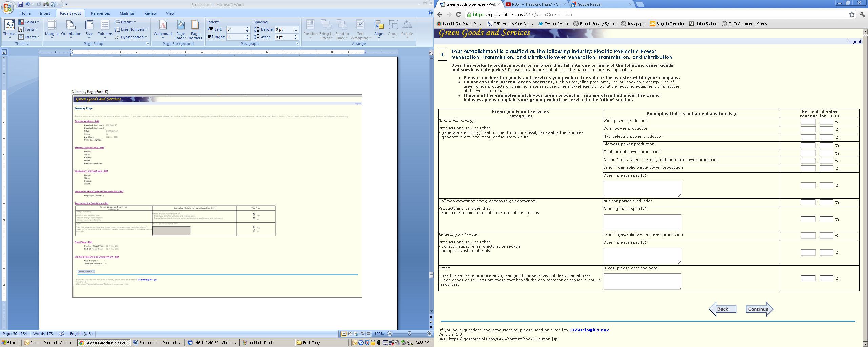Click Bring to Front in Arrange group
Viewport: 868px width, 347px height.
(x=326, y=29)
